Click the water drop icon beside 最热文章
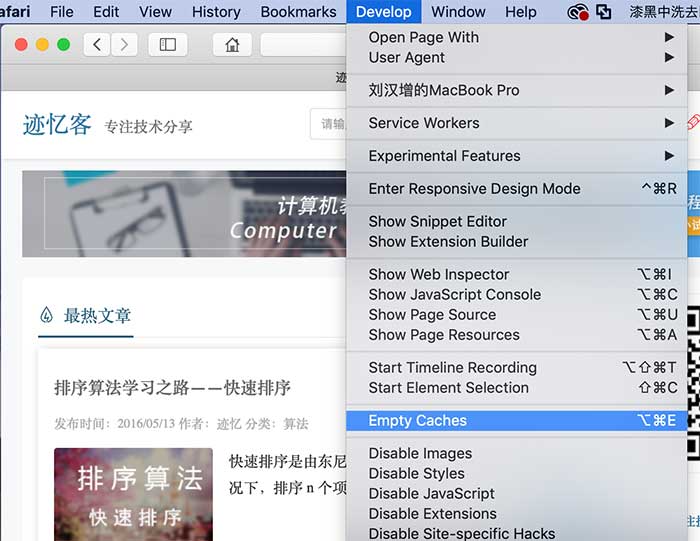Image resolution: width=700 pixels, height=541 pixels. [x=46, y=315]
